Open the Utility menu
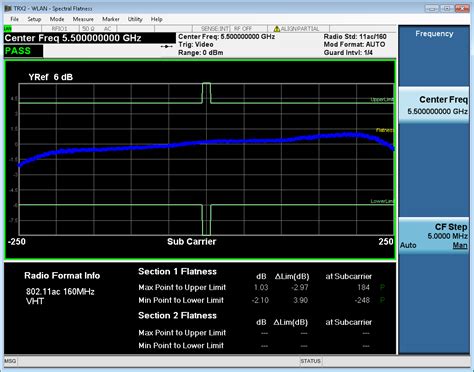 point(135,19)
